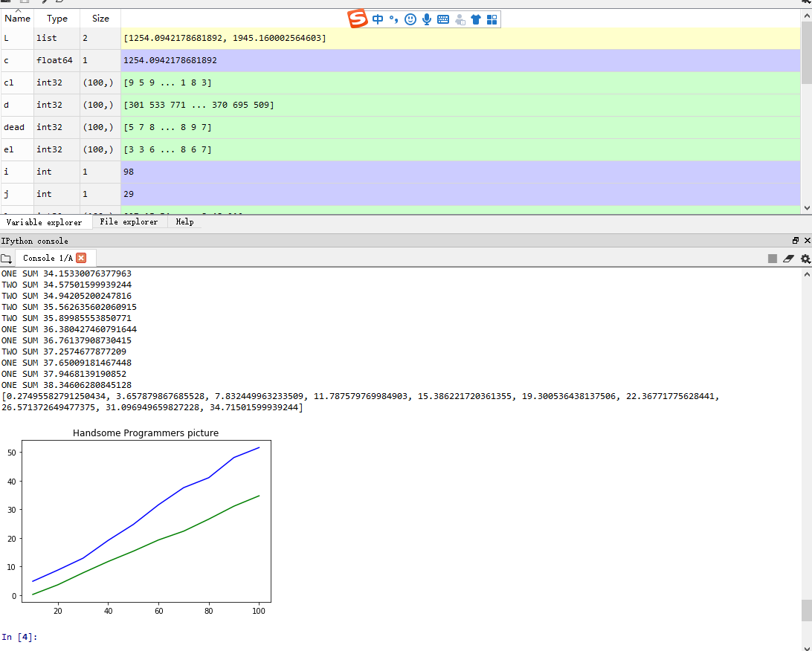Click the Sogou account login person icon
This screenshot has width=812, height=651.
(460, 19)
